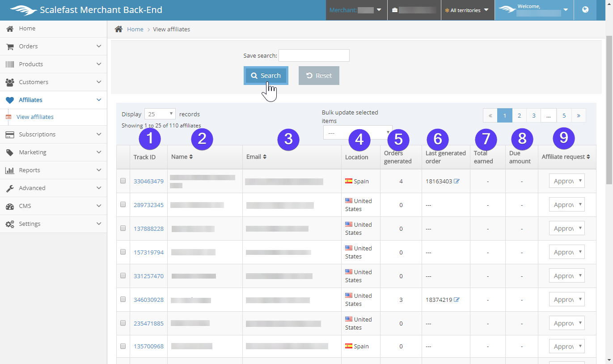Open Track ID 289732345 link
Viewport: 613px width, 364px height.
click(x=148, y=205)
